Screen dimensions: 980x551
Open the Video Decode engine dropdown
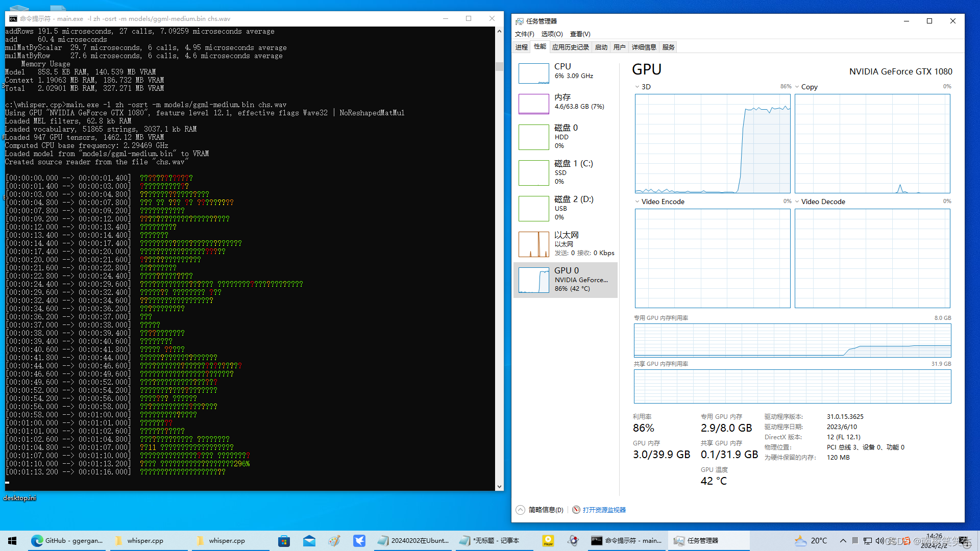797,202
